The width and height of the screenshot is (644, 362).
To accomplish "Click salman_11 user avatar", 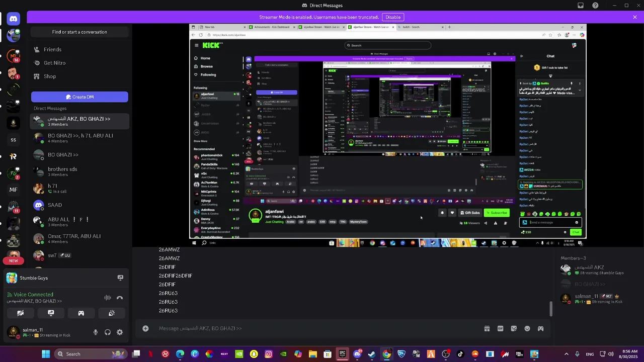I will (14, 332).
